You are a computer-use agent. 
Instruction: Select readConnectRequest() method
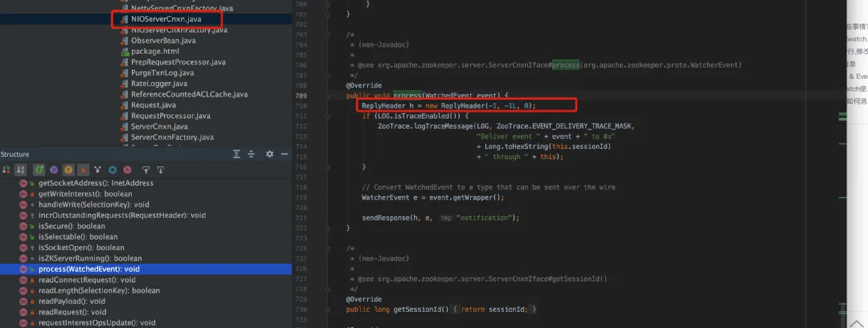[87, 280]
